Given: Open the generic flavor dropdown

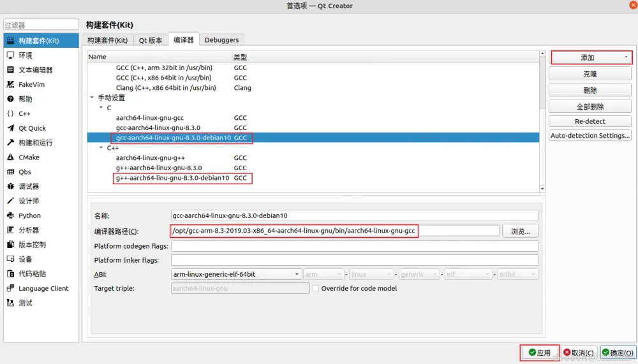Looking at the screenshot, I should (419, 274).
